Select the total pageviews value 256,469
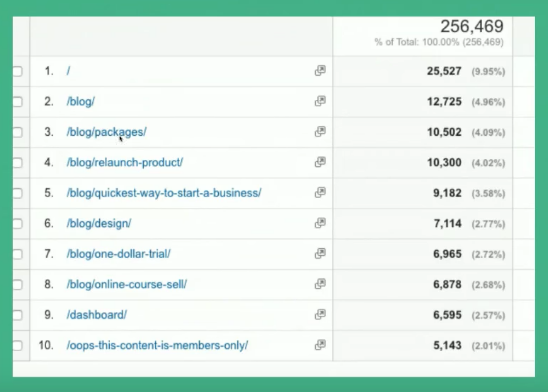Image resolution: width=548 pixels, height=392 pixels. pyautogui.click(x=472, y=27)
